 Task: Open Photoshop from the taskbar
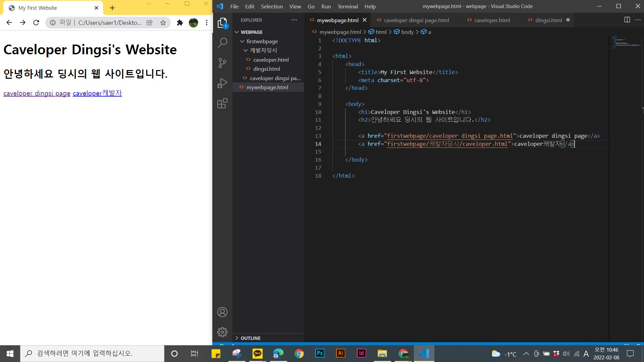[320, 353]
